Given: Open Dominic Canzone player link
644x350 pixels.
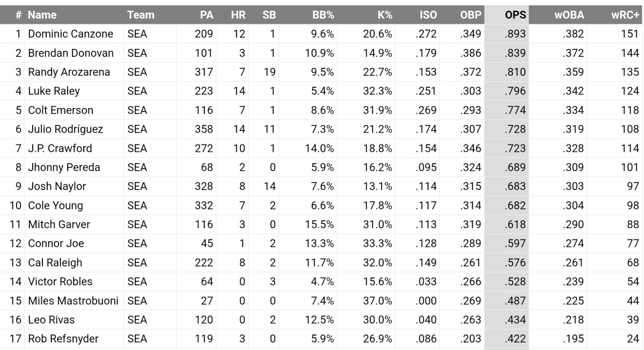Looking at the screenshot, I should [x=71, y=34].
